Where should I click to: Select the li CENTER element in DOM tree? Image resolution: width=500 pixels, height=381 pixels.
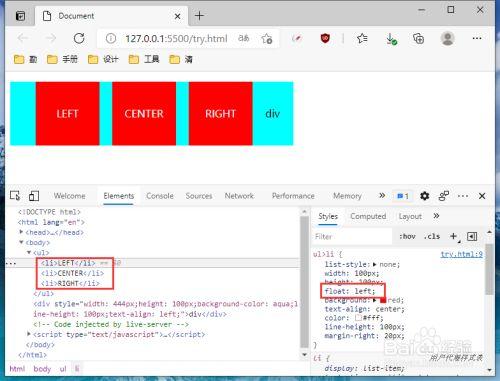click(72, 273)
